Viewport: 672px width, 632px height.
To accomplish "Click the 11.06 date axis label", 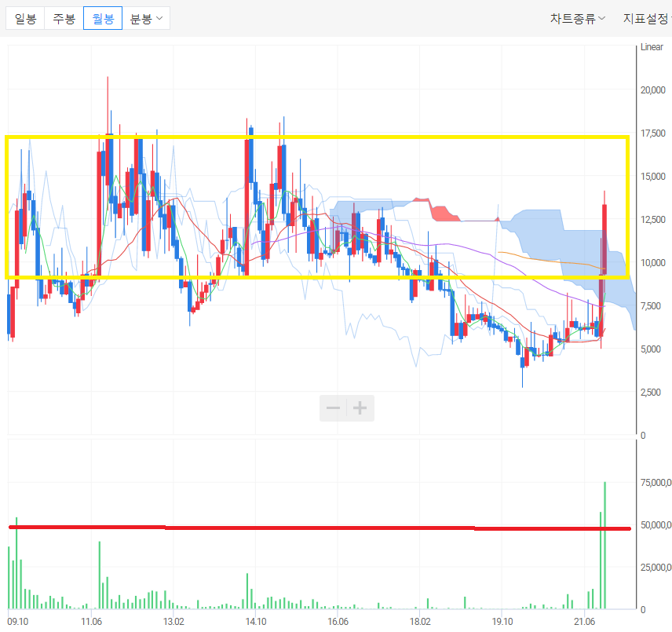I will [91, 621].
